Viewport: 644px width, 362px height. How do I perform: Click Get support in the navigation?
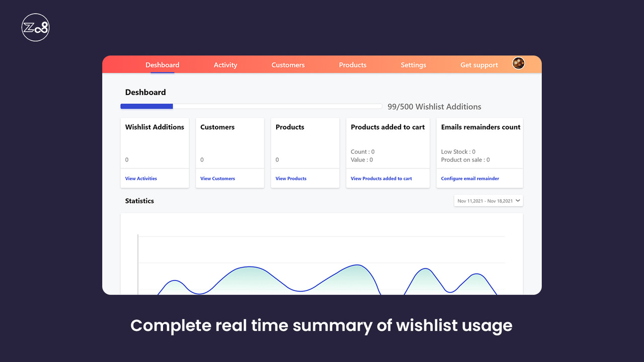coord(479,65)
